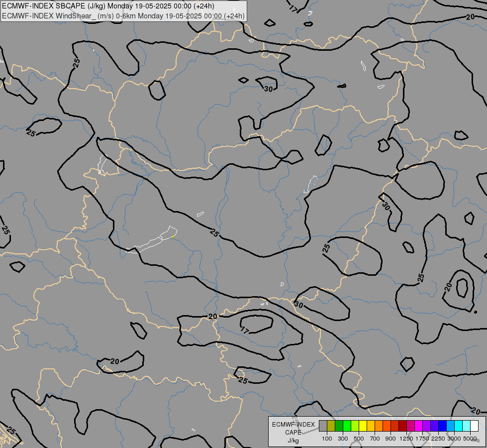This screenshot has width=487, height=448.
Task: Click the CAPE text in the legend
Action: click(293, 433)
